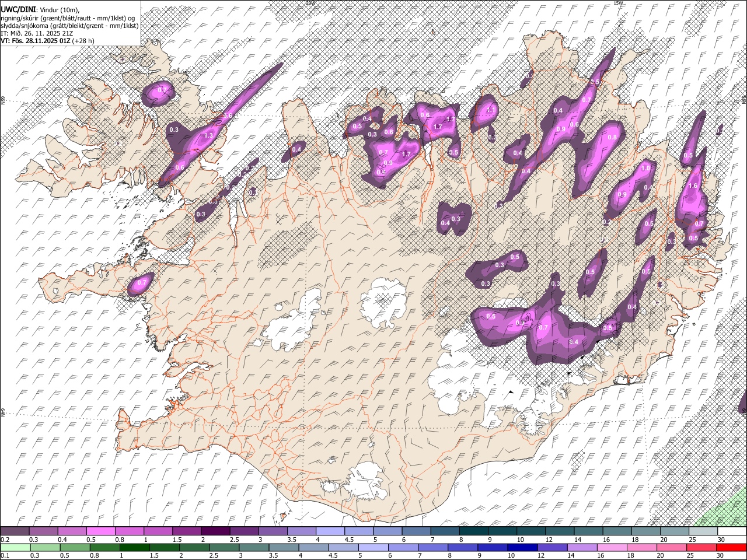The height and width of the screenshot is (560, 747).
Task: Click the 30 label on the lower scale
Action: point(721,555)
